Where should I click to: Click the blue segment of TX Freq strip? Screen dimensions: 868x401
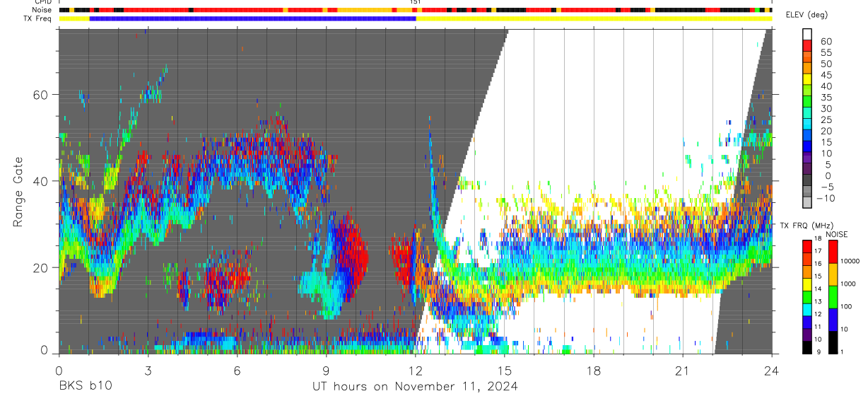click(253, 18)
